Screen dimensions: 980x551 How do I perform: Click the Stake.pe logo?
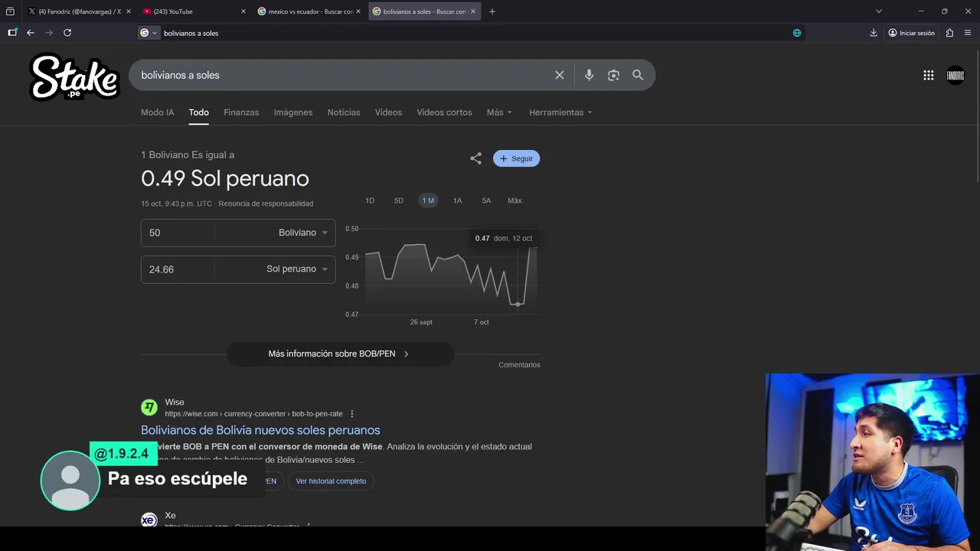coord(74,77)
